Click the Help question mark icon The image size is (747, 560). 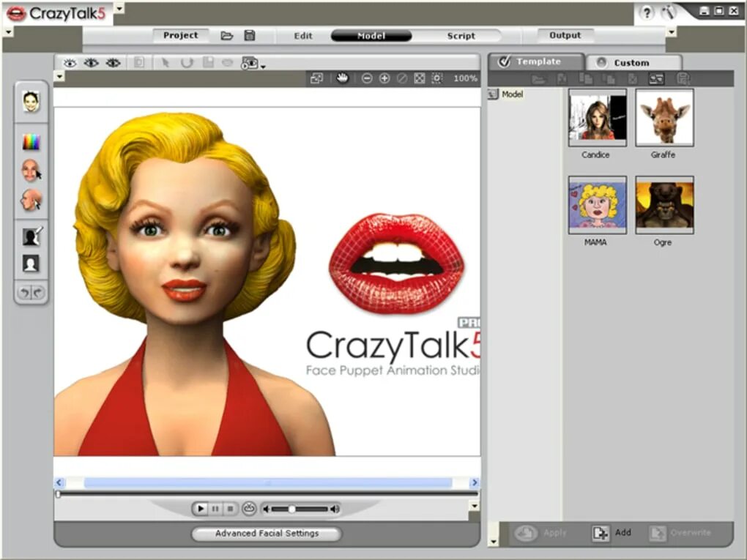pyautogui.click(x=647, y=13)
